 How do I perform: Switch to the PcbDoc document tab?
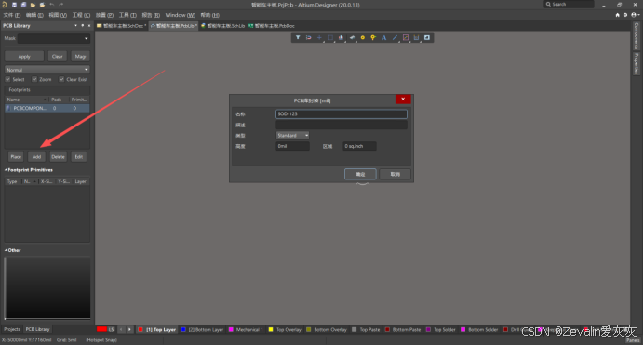[272, 26]
